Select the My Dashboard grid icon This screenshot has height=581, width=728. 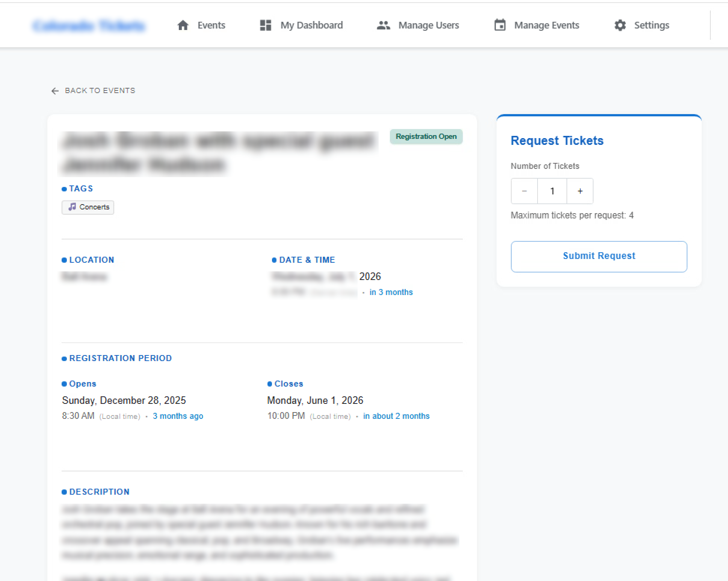(x=265, y=25)
